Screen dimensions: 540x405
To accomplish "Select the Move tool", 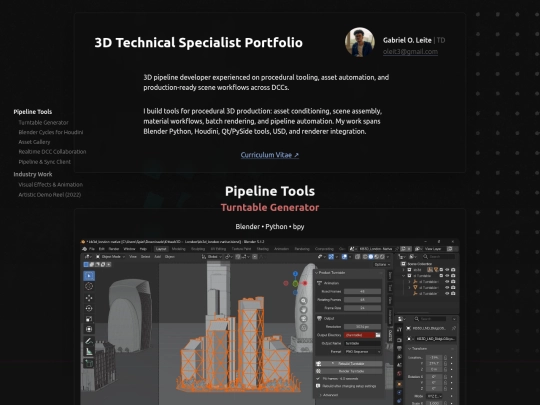I will pos(89,298).
